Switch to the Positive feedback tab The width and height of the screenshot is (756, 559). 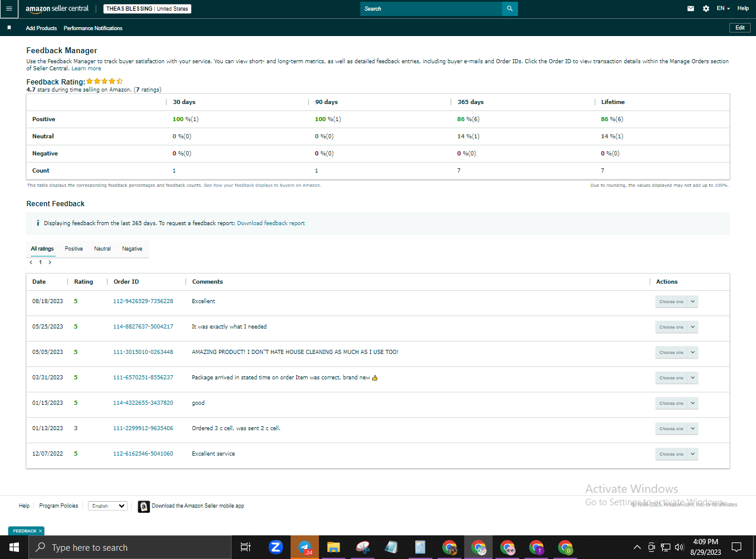(x=74, y=249)
